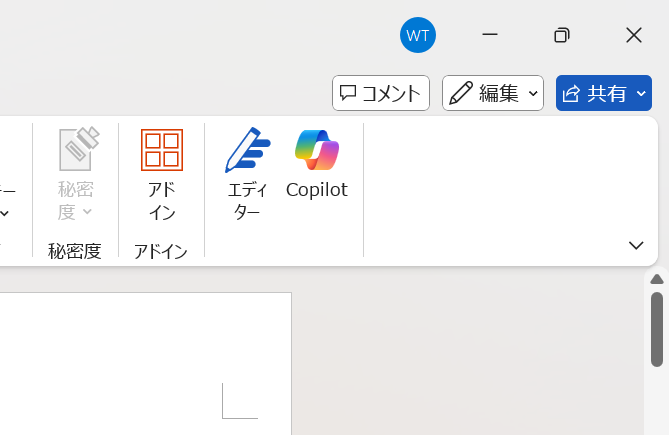The height and width of the screenshot is (435, 669).
Task: Open the コメント comments pane
Action: (381, 93)
